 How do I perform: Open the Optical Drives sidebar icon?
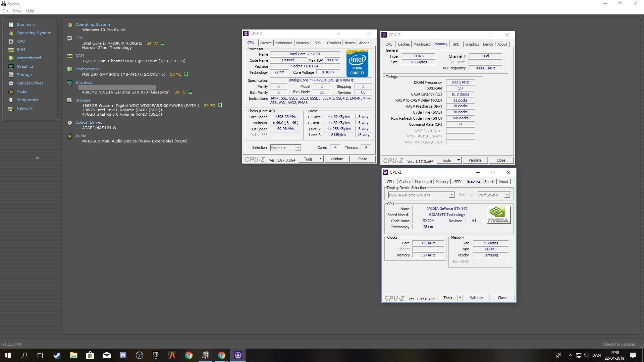pos(11,83)
